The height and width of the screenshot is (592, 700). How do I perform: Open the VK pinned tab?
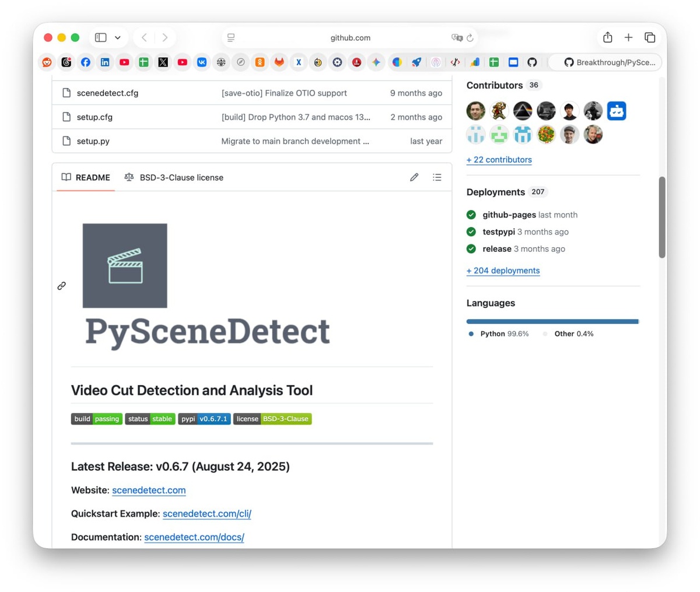202,62
